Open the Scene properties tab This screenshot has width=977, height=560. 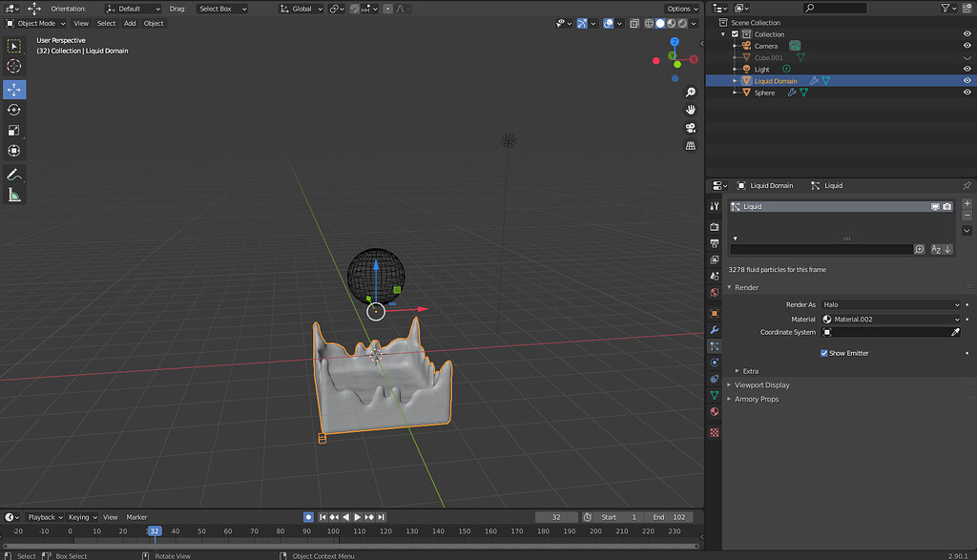click(x=715, y=276)
